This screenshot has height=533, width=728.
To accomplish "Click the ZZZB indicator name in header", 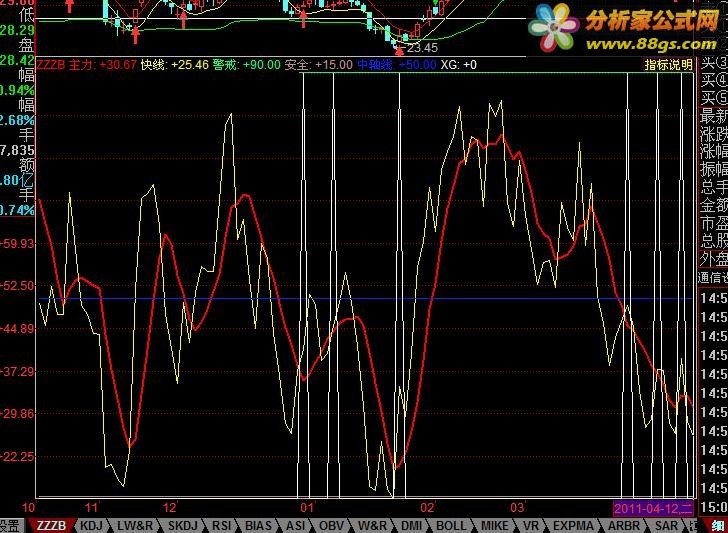I will (51, 65).
